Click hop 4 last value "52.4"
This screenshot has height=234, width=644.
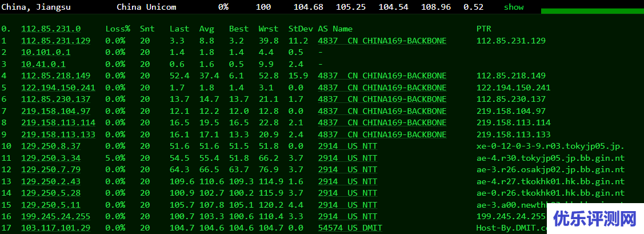pos(179,76)
